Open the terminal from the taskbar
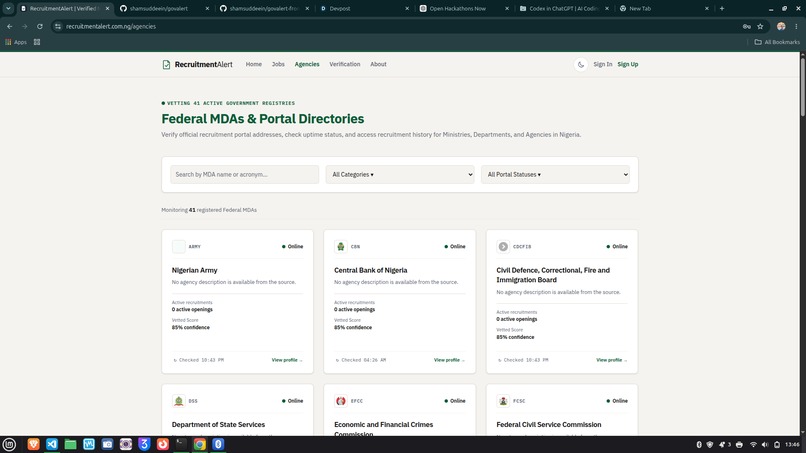The width and height of the screenshot is (806, 453). pos(181,444)
